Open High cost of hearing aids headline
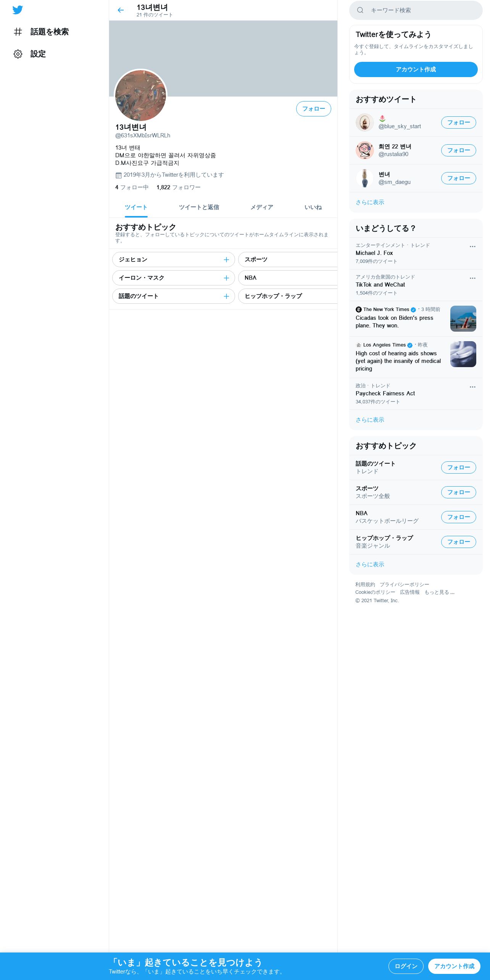 click(x=398, y=361)
